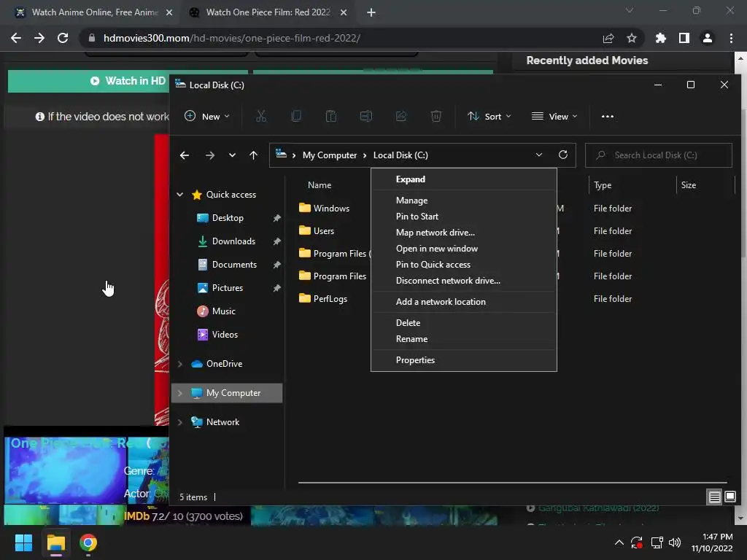Open Chrome extensions puzzle icon
Viewport: 747px width, 560px height.
tap(661, 38)
